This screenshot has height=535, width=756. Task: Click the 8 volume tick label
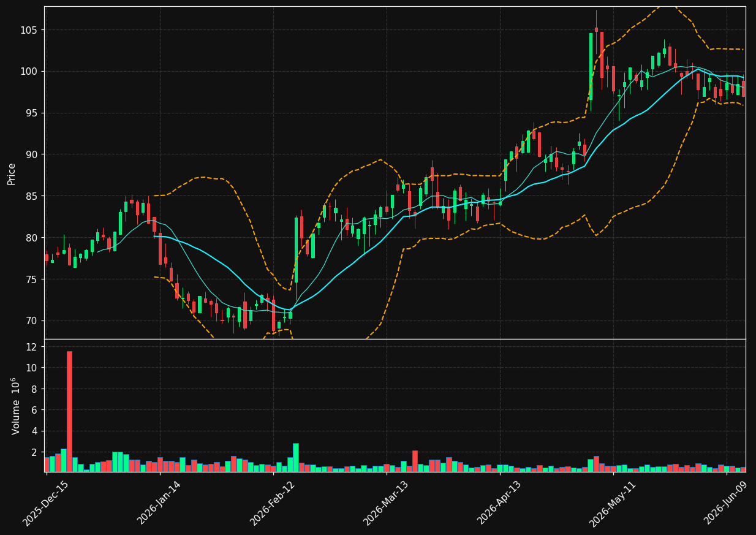click(x=35, y=389)
